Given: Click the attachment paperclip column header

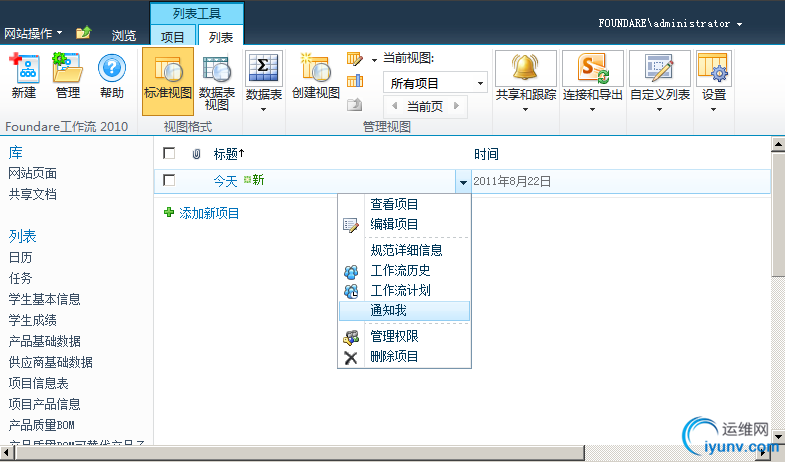Looking at the screenshot, I should click(x=196, y=154).
